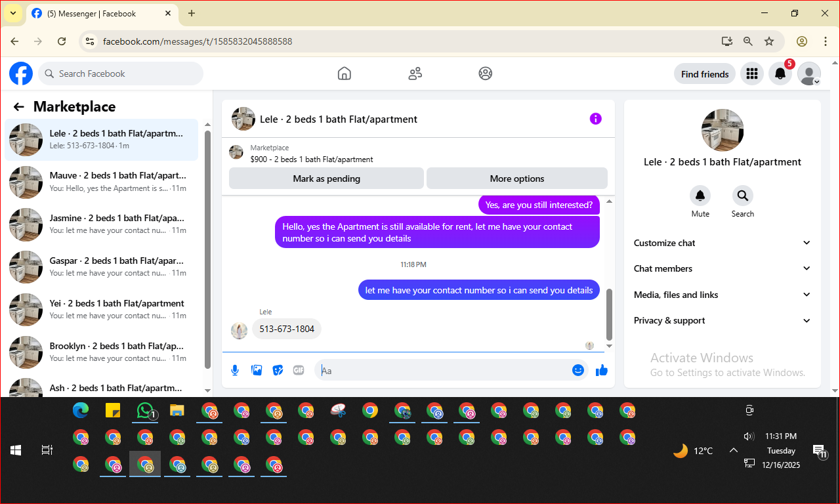Open the $900 Marketplace listing link
This screenshot has height=504, width=840.
[312, 159]
